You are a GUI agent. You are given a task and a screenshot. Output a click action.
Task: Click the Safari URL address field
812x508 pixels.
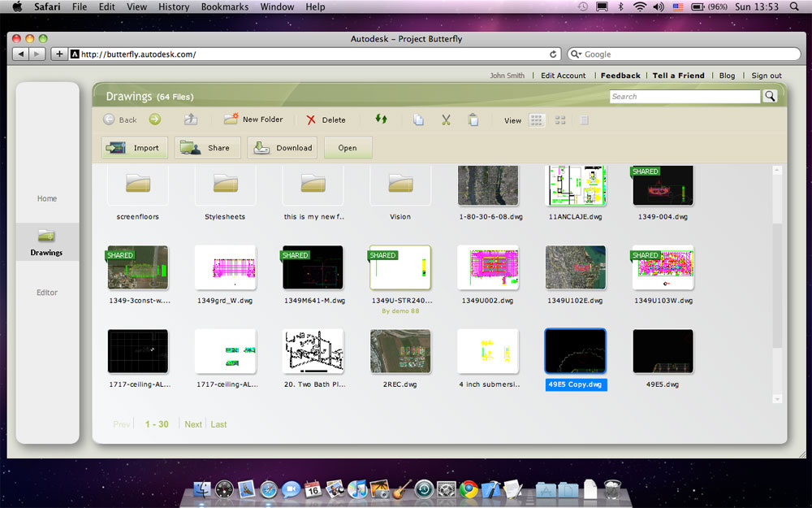(x=316, y=54)
